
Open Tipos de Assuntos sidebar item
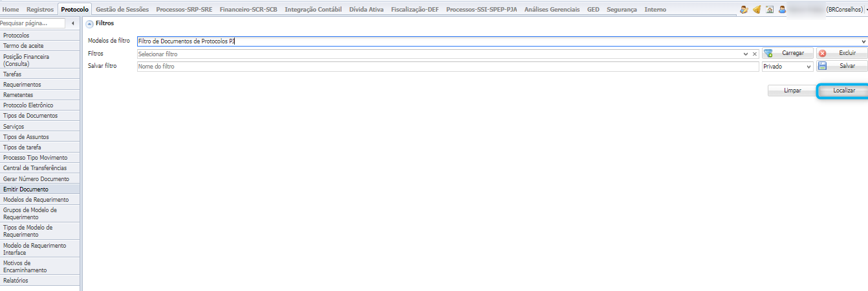coord(40,137)
